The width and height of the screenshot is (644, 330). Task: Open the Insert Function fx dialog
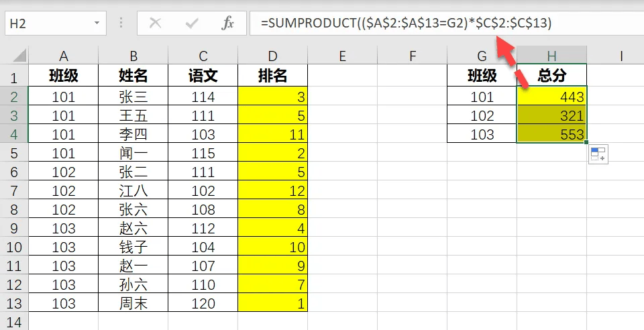click(227, 23)
